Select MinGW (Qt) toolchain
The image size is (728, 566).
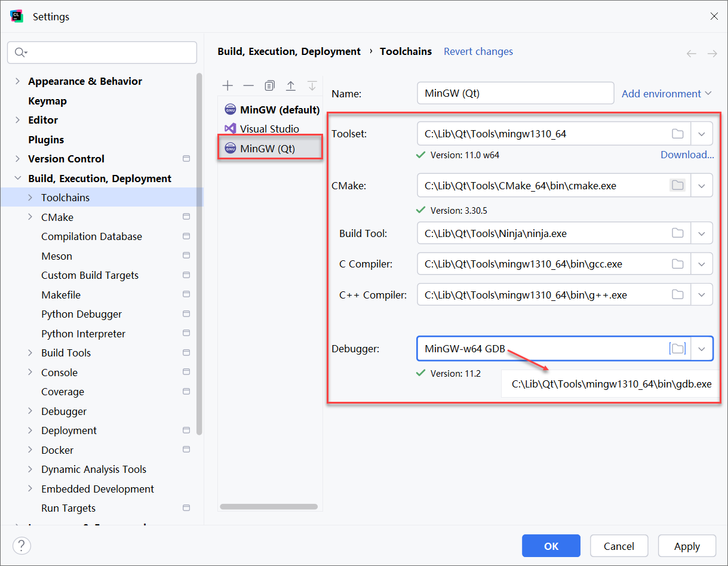[271, 149]
